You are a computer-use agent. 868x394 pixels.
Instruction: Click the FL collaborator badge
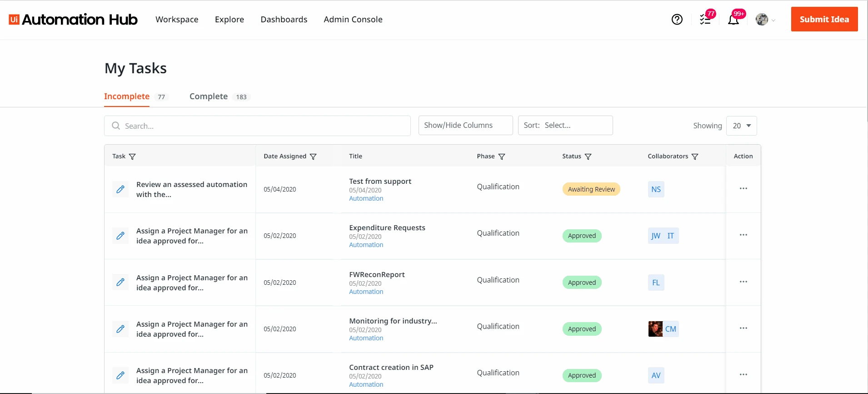pos(656,283)
